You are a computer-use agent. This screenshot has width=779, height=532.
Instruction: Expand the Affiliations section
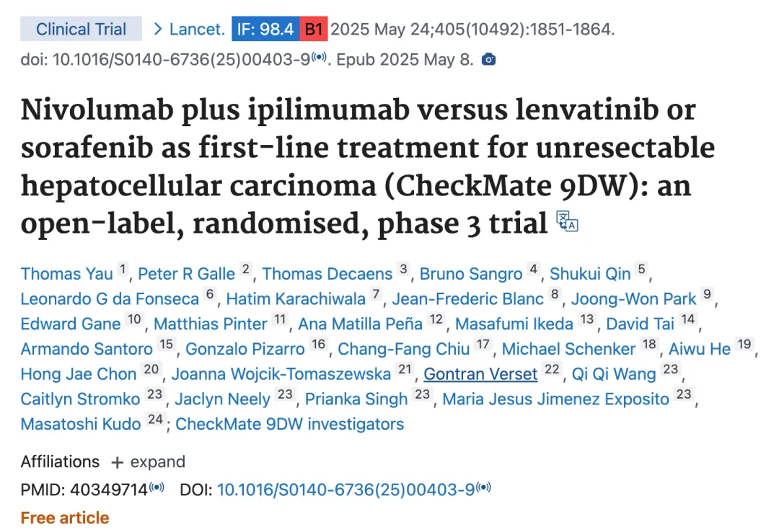click(x=148, y=462)
